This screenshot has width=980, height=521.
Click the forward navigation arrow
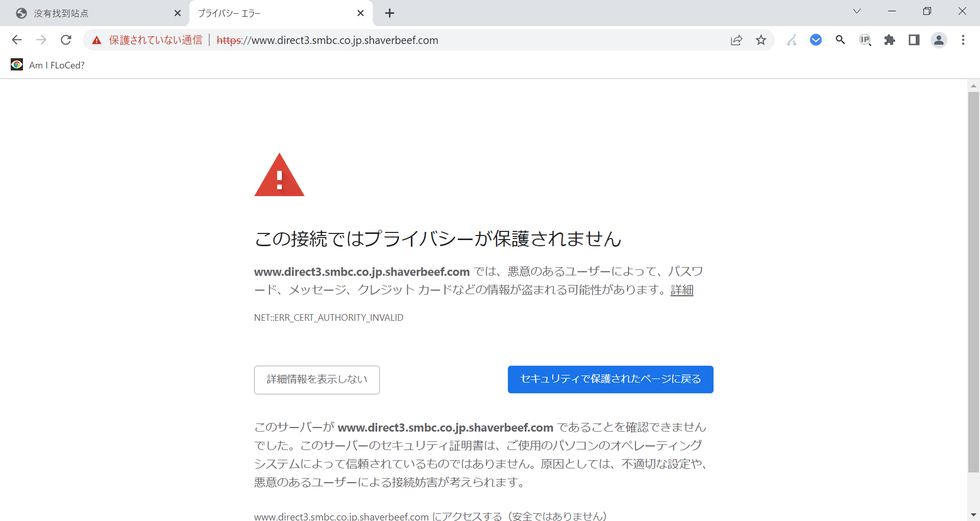pos(41,40)
